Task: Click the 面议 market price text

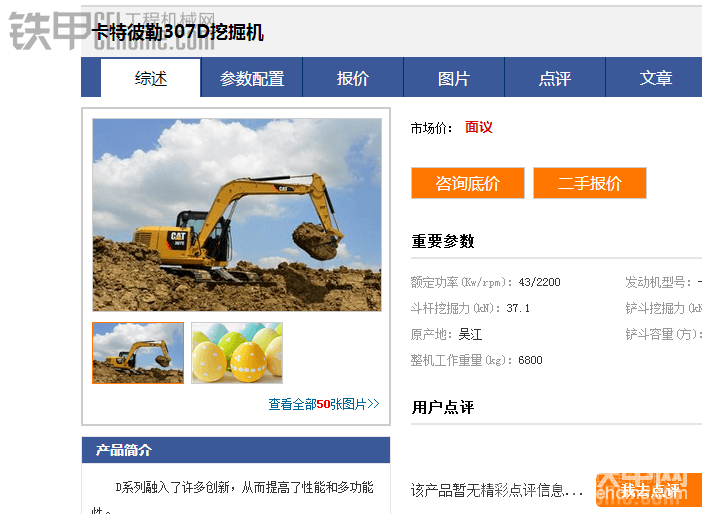Action: point(479,127)
